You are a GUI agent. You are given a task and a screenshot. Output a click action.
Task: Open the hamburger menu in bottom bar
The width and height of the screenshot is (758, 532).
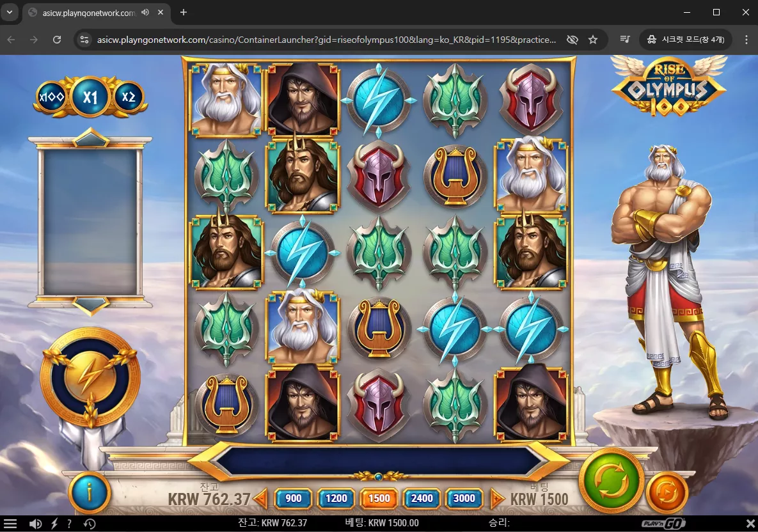click(x=10, y=523)
